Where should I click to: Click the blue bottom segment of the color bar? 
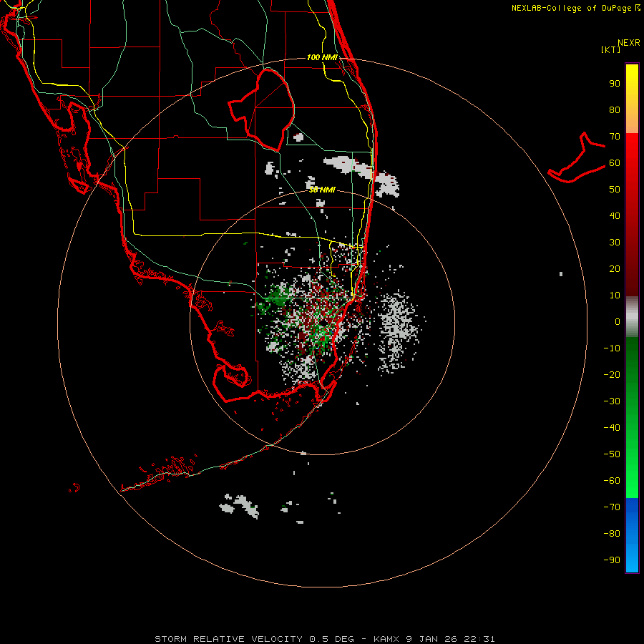click(632, 535)
